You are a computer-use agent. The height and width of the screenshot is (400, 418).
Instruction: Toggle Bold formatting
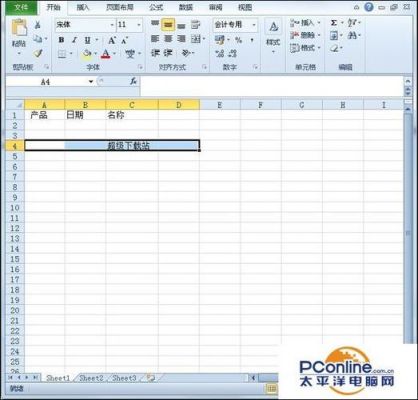[61, 40]
